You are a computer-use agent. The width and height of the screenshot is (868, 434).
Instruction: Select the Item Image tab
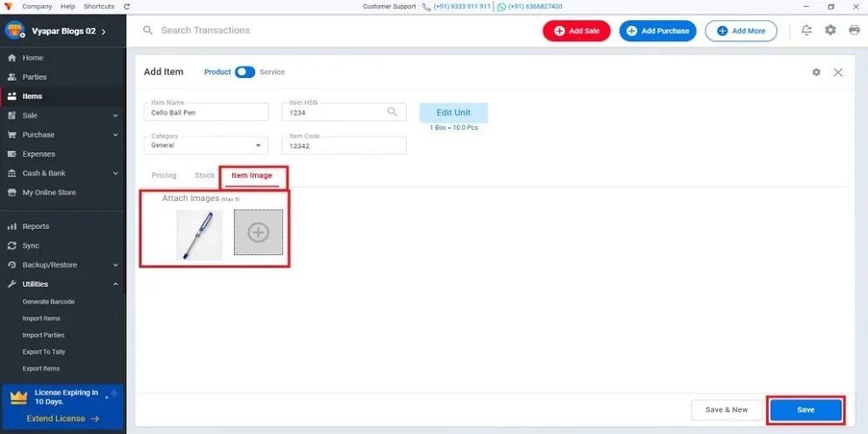(x=252, y=175)
